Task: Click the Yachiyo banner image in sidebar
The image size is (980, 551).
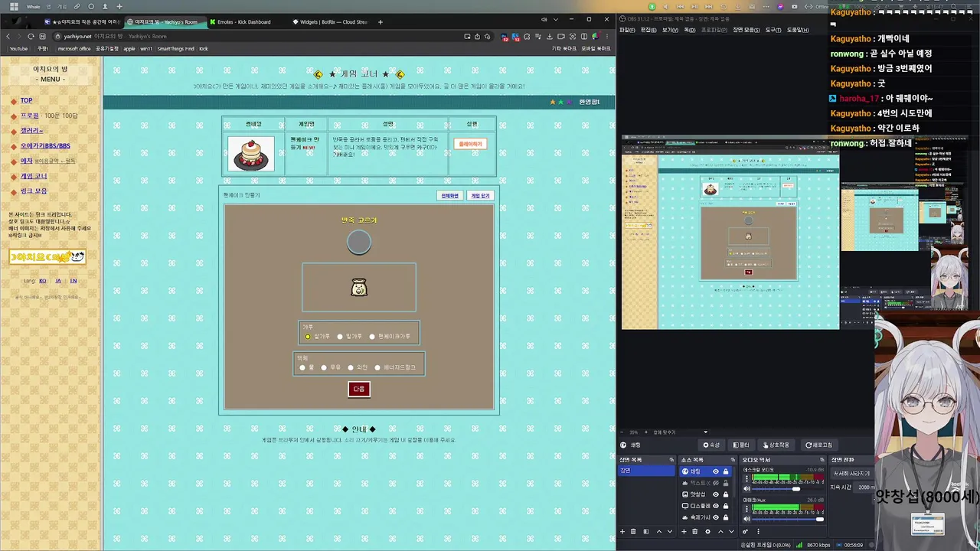Action: (47, 257)
